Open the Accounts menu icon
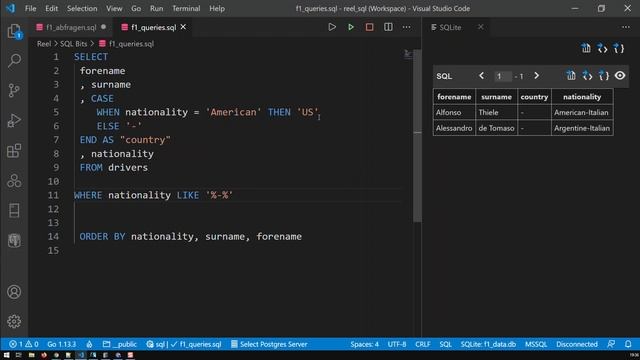 pos(14,292)
